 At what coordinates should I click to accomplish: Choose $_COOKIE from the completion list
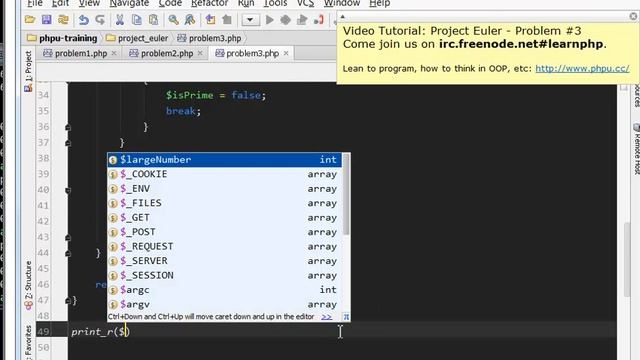pos(224,174)
